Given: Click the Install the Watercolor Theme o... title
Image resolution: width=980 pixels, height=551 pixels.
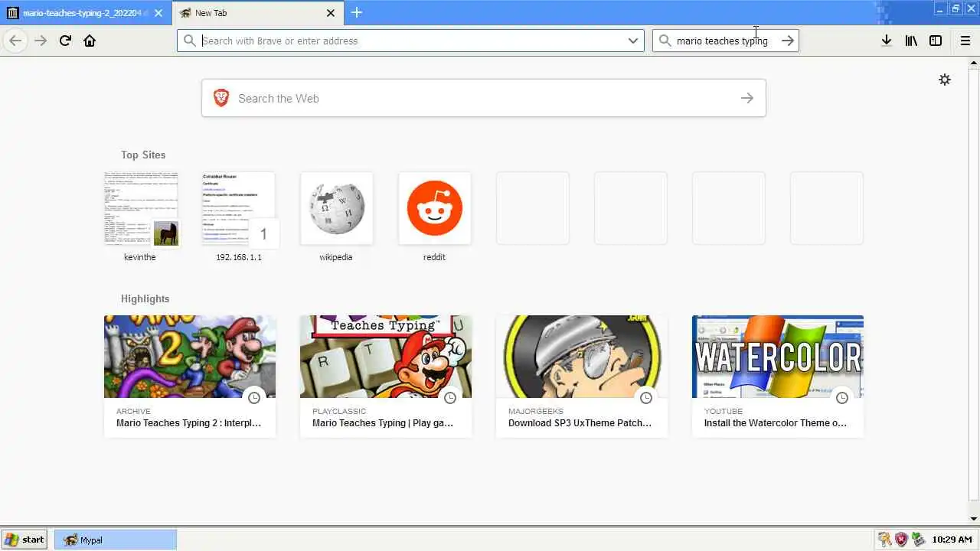Looking at the screenshot, I should coord(776,422).
